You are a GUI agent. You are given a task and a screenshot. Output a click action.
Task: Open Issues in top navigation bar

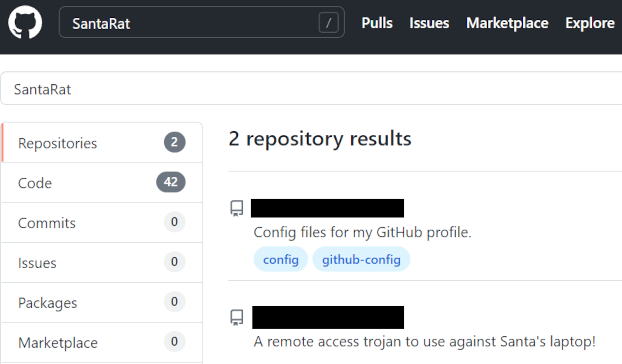(x=429, y=23)
